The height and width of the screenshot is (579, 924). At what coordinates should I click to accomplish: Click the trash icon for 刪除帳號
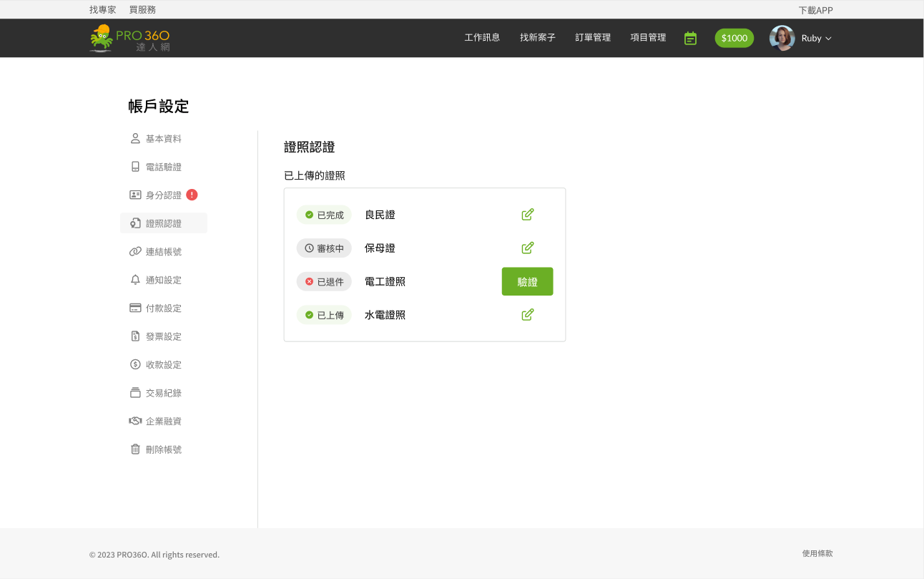click(135, 449)
